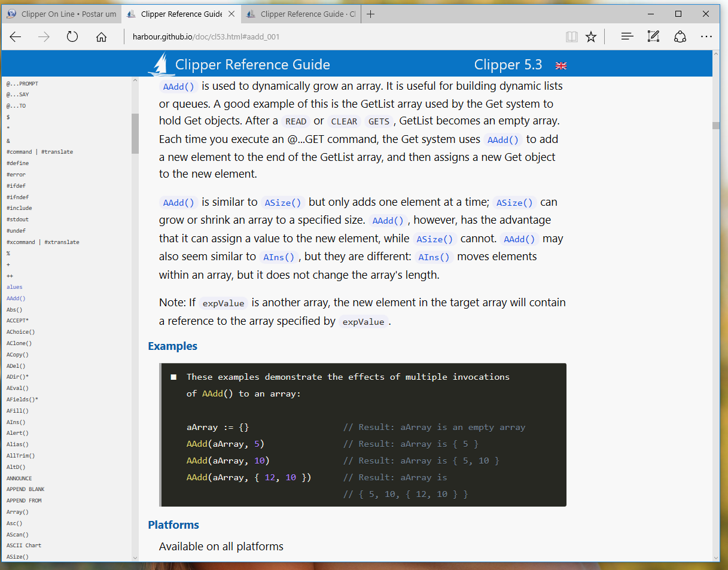Open reading view book icon
728x570 pixels.
(x=572, y=37)
